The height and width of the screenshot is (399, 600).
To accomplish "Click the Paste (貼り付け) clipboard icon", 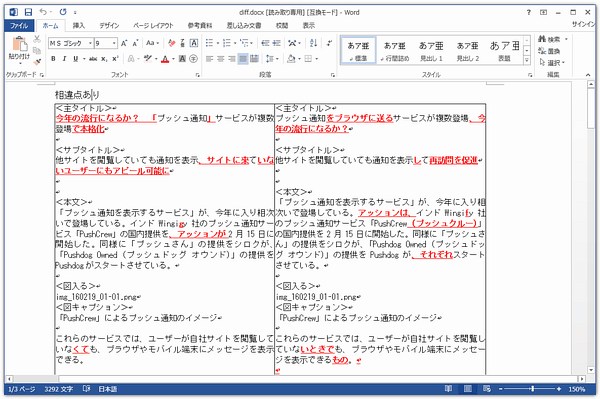I will tap(19, 44).
